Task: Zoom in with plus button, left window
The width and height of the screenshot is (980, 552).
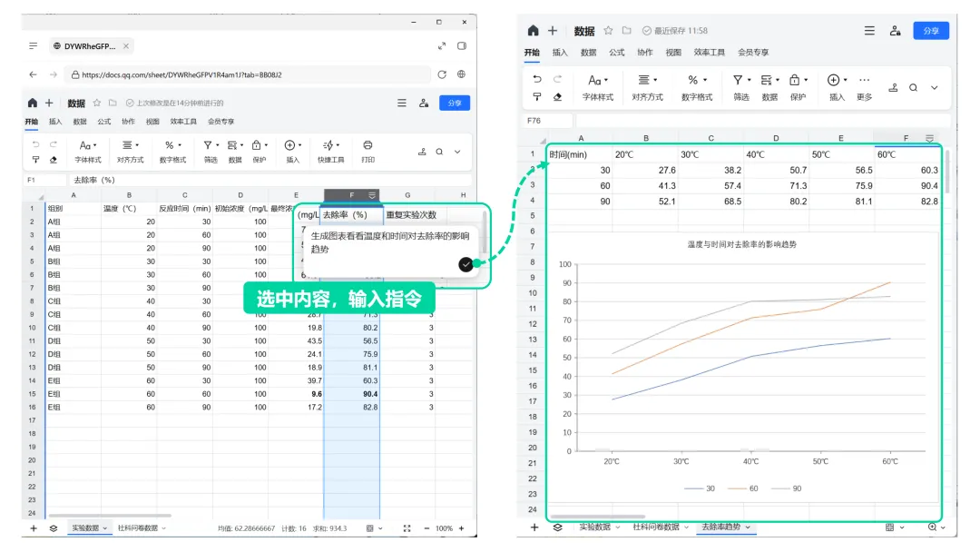Action: pyautogui.click(x=461, y=528)
